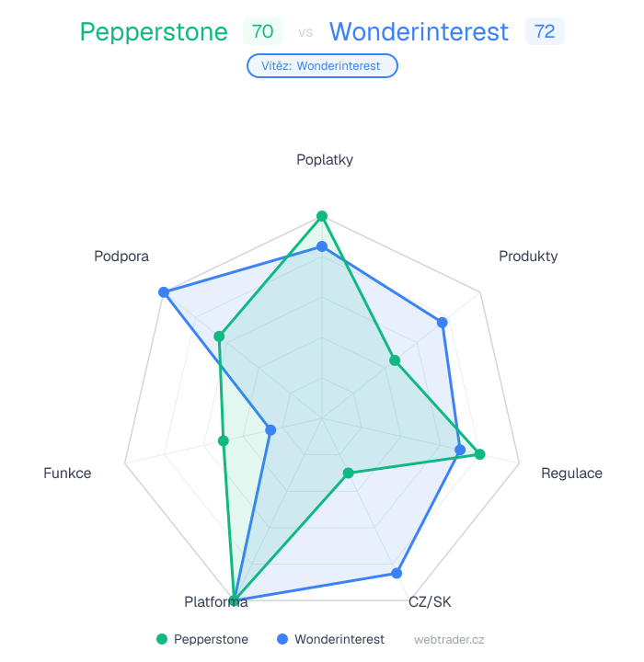Click Pepperstone score badge 70
The image size is (644, 662).
tap(262, 32)
